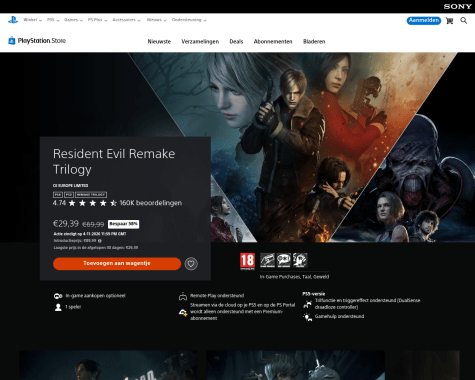475x380 pixels.
Task: Expand the Ondersteuning dropdown menu
Action: pos(189,20)
